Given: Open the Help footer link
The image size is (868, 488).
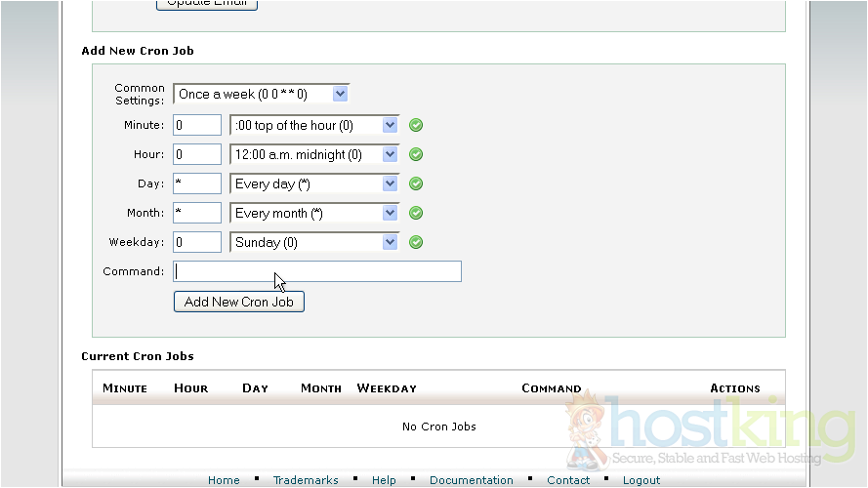Looking at the screenshot, I should pyautogui.click(x=384, y=480).
